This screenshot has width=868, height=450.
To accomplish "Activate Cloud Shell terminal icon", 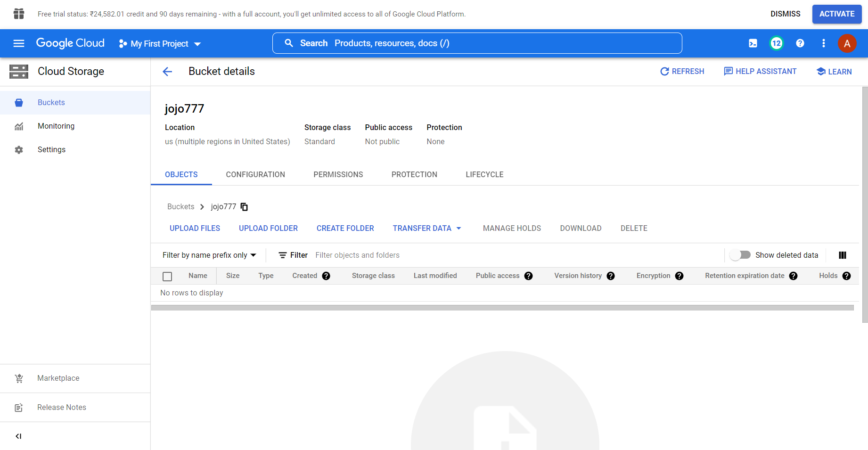I will point(753,43).
